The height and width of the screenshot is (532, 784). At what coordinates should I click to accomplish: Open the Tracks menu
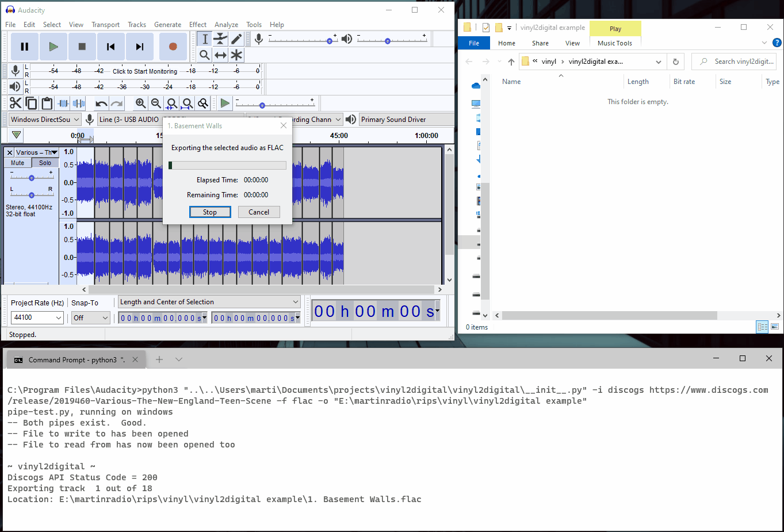[x=137, y=25]
